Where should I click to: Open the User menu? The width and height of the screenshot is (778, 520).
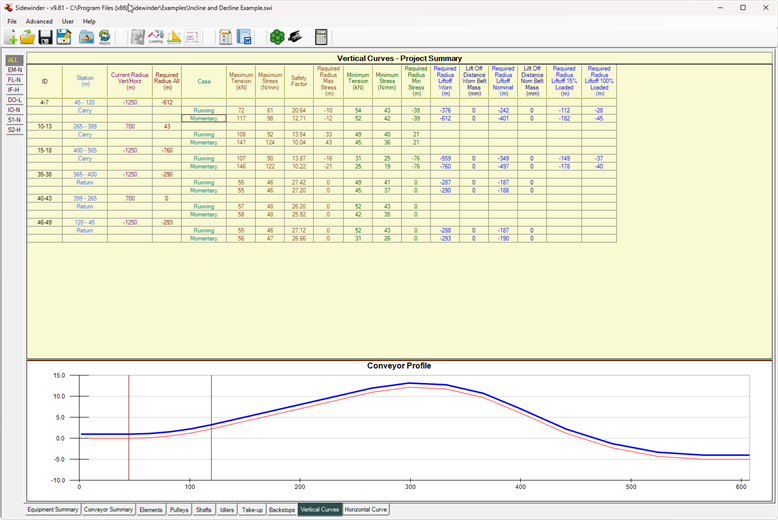67,21
